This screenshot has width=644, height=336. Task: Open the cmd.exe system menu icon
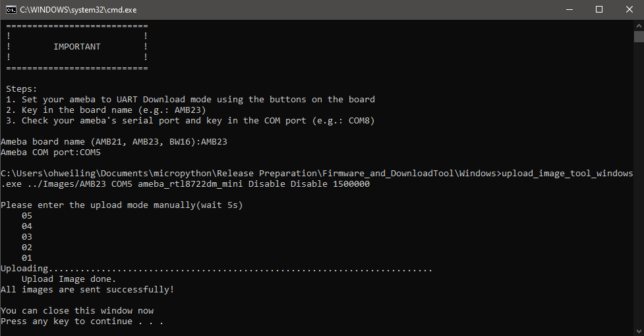tap(11, 9)
